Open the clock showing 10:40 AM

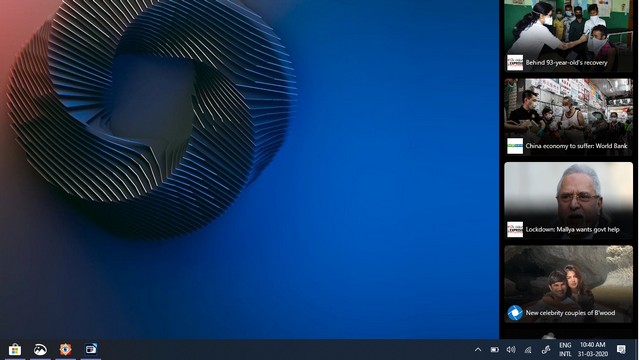click(593, 349)
